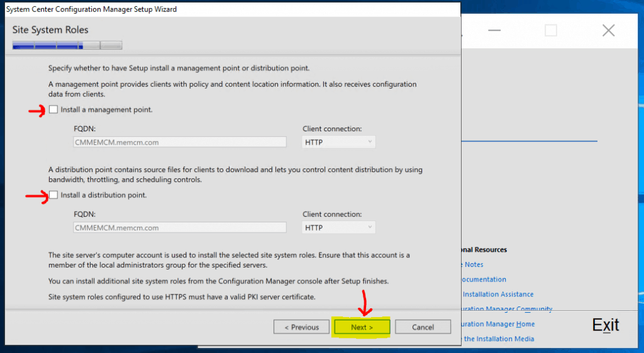Cancel the setup wizard
The image size is (644, 353).
pos(423,327)
